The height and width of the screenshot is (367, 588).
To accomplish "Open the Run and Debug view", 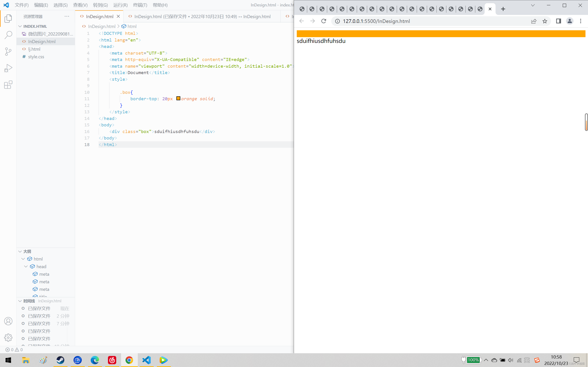I will click(x=8, y=68).
